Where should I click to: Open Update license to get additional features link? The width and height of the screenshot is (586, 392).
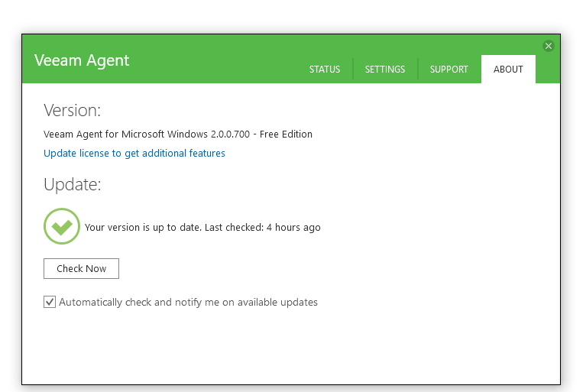134,154
